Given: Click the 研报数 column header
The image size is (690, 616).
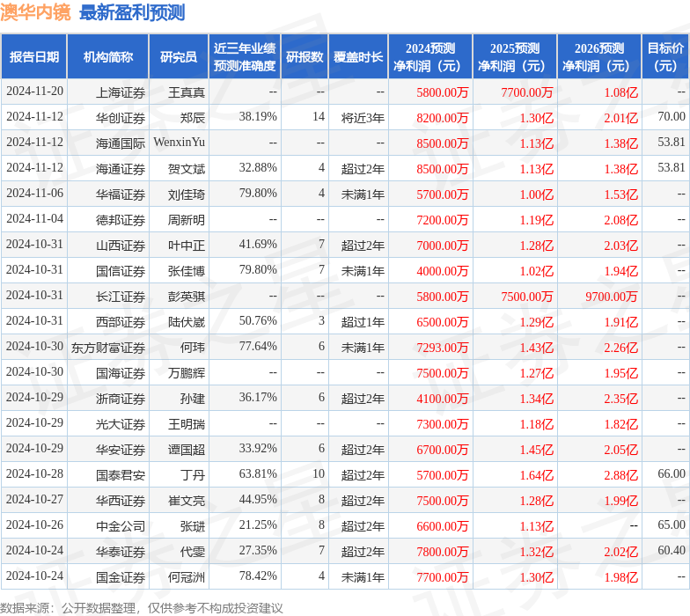Looking at the screenshot, I should 305,56.
